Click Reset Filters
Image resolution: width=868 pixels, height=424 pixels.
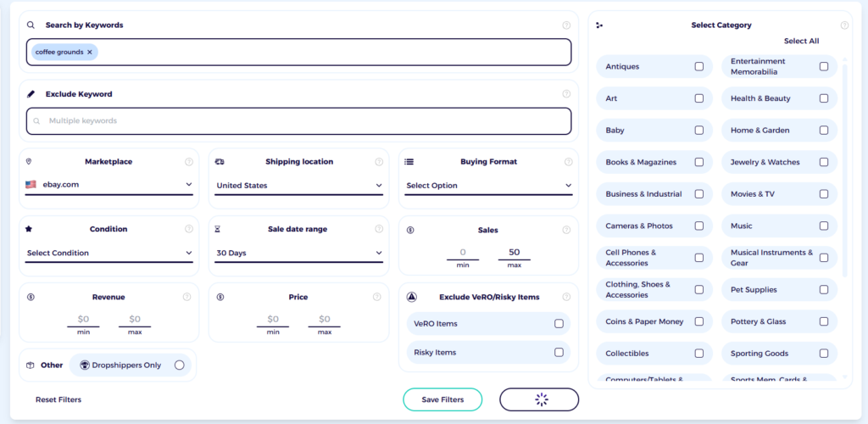pos(58,399)
